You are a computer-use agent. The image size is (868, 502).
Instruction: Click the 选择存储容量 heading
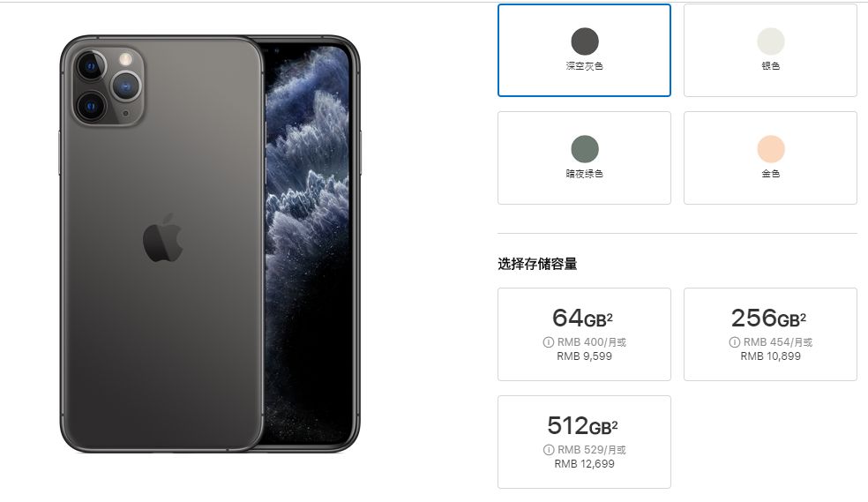tap(537, 264)
